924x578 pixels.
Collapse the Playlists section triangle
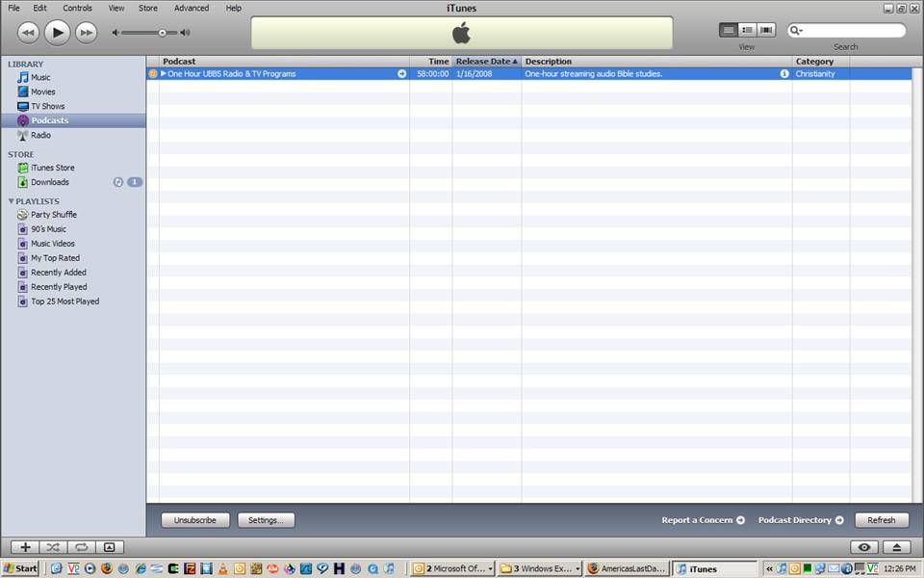click(11, 201)
